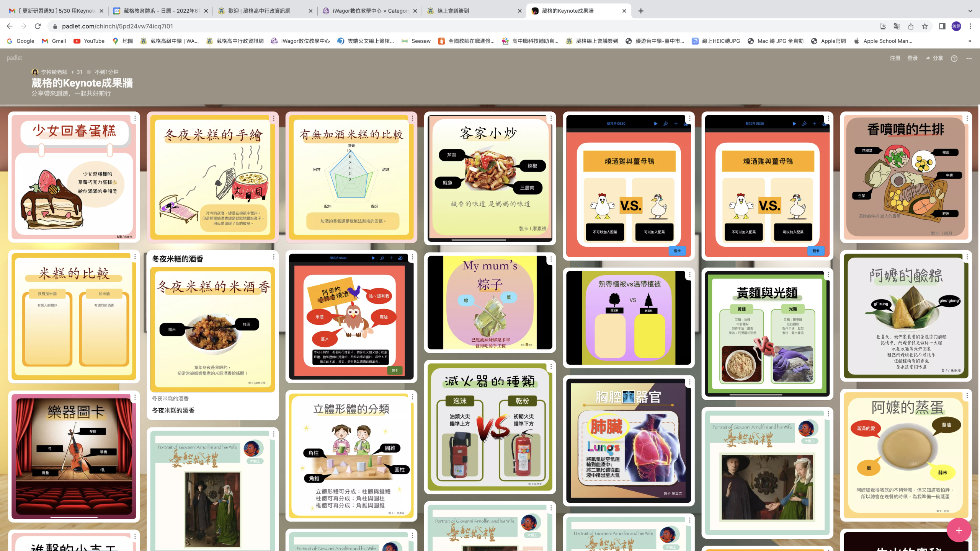Click the share page icon in address bar

[x=911, y=26]
